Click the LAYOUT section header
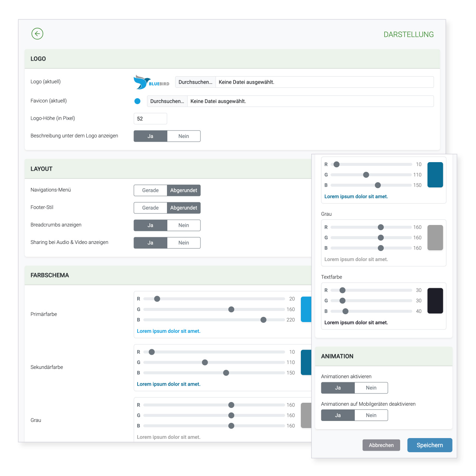The height and width of the screenshot is (476, 476). click(x=168, y=169)
